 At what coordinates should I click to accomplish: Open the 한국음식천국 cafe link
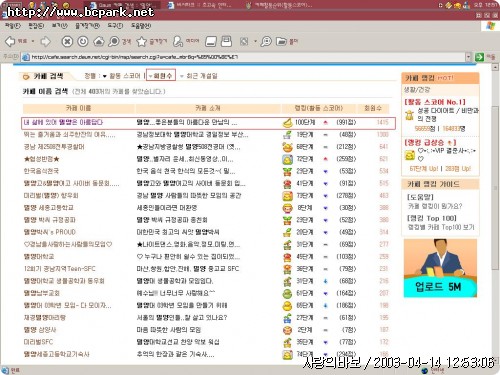click(41, 171)
